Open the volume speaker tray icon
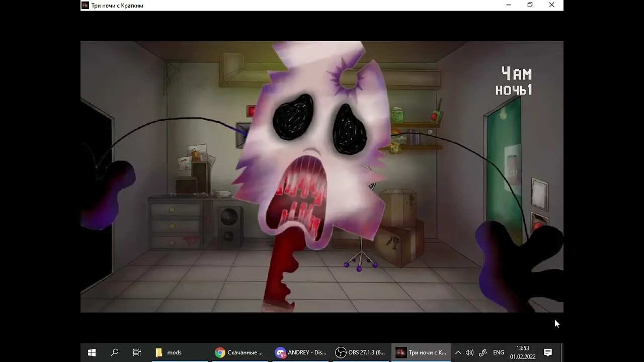This screenshot has height=362, width=644. pos(469,352)
